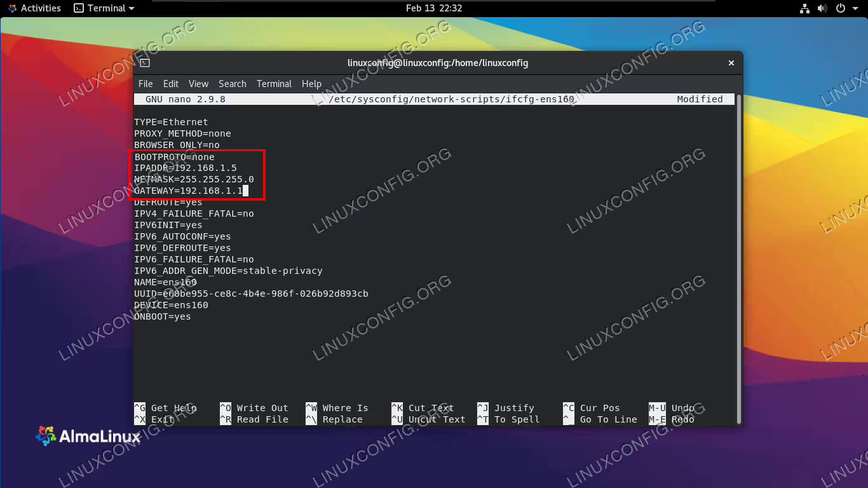868x488 pixels.
Task: Click the IPV6INIT=yes line
Action: coord(168,225)
